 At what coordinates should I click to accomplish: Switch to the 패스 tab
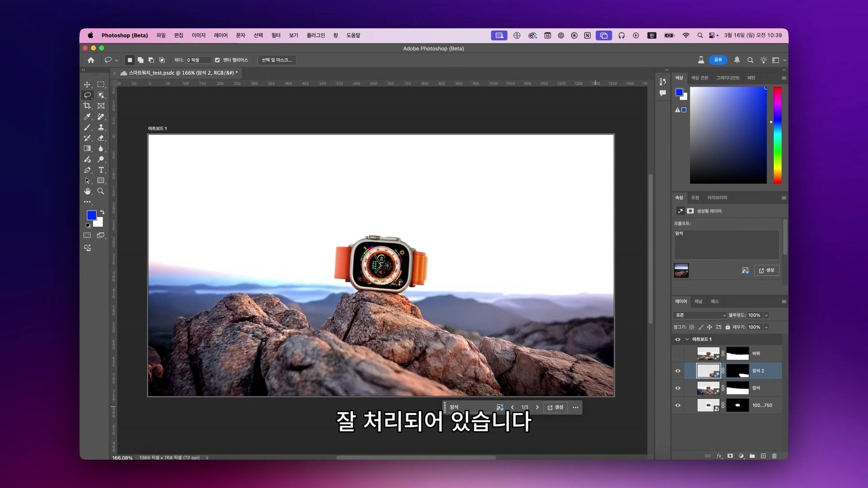(x=715, y=301)
